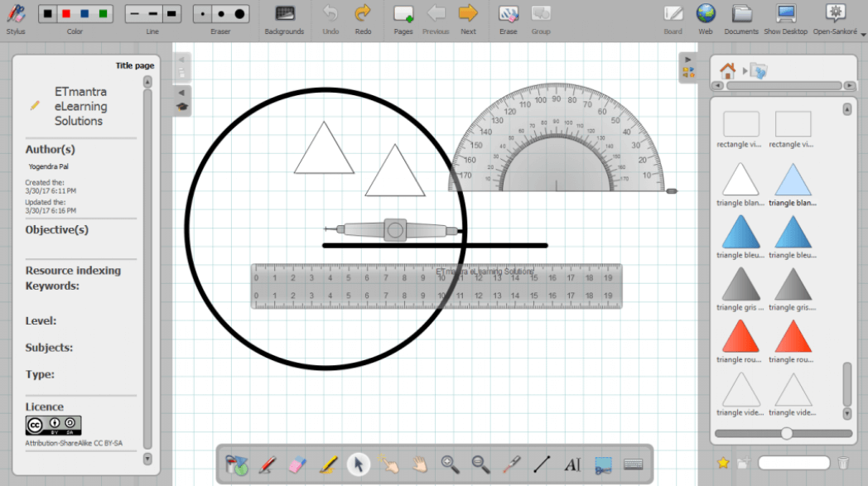The height and width of the screenshot is (486, 868).
Task: Go to the Previous page
Action: pyautogui.click(x=436, y=19)
